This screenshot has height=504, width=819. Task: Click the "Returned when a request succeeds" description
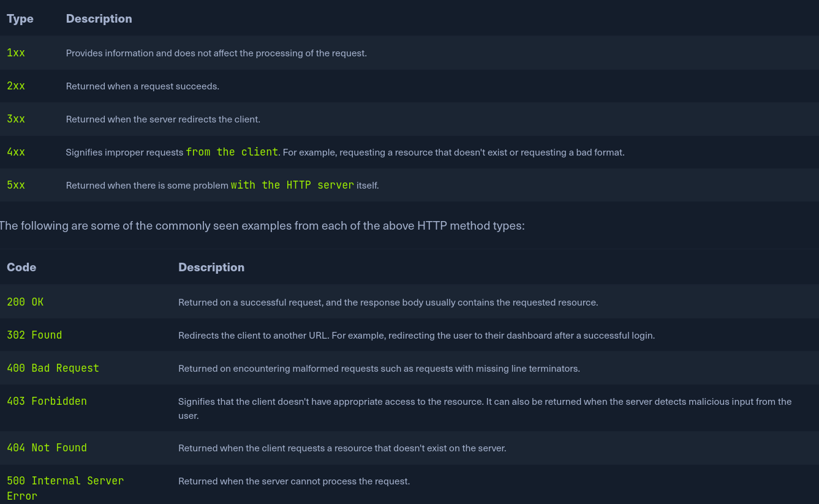tap(142, 86)
